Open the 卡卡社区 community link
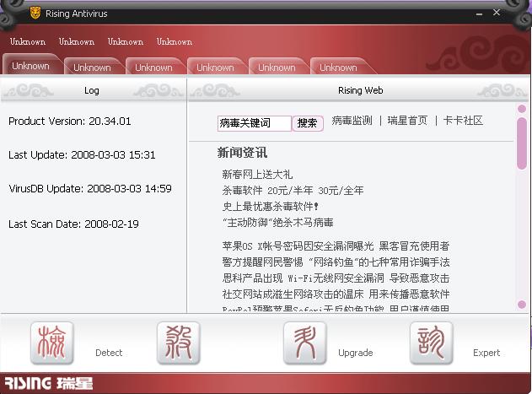 click(463, 121)
